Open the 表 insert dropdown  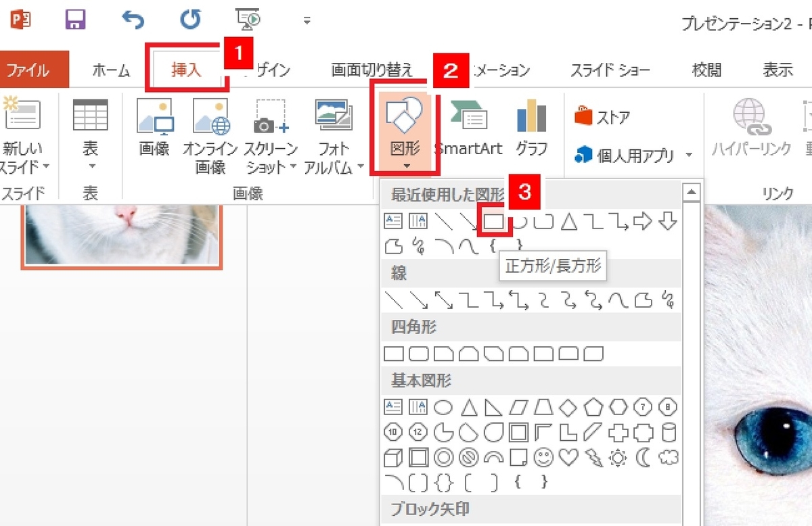point(90,135)
